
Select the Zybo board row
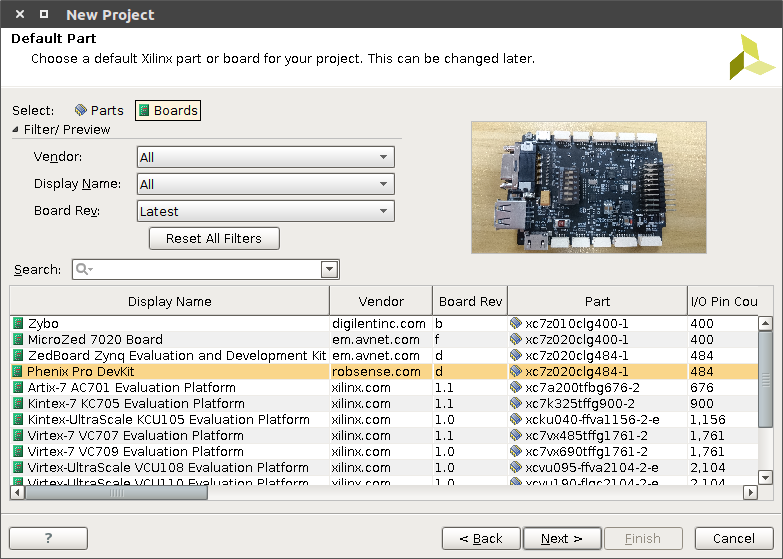(384, 324)
